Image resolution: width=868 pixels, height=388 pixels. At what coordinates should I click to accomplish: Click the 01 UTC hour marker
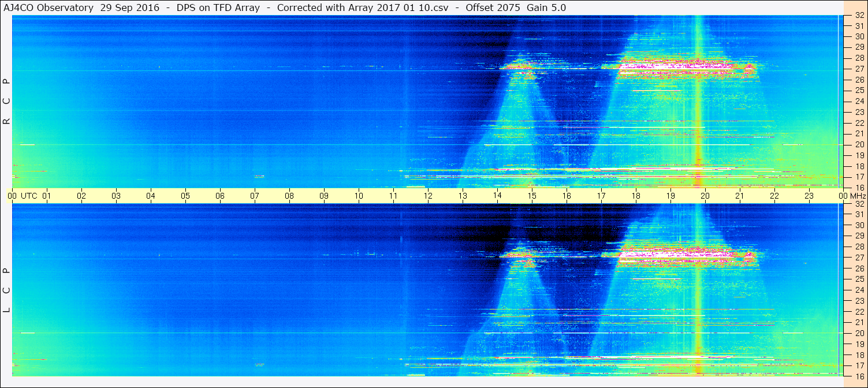coord(47,196)
